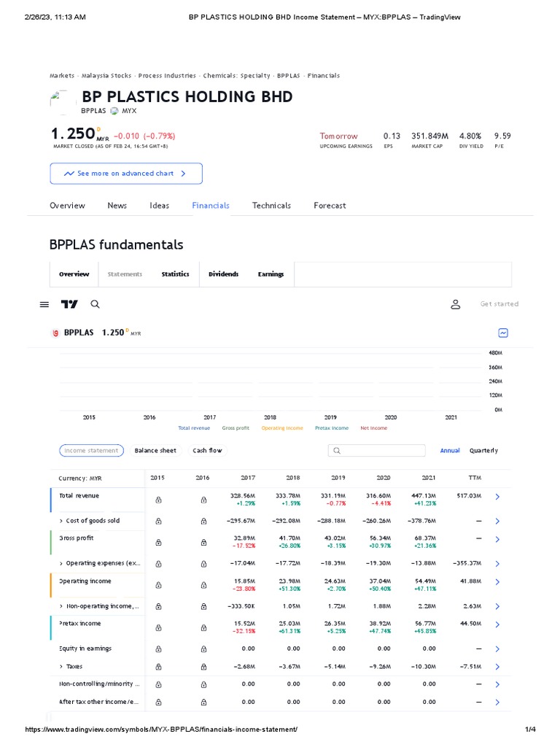Viewport: 560px width, 747px height.
Task: Toggle Total revenue chart legend
Action: 194,428
